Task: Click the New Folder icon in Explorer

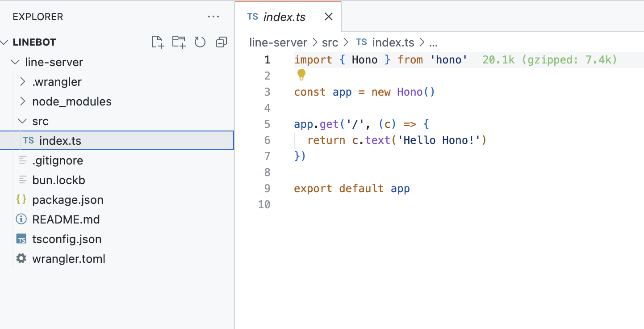Action: click(179, 42)
